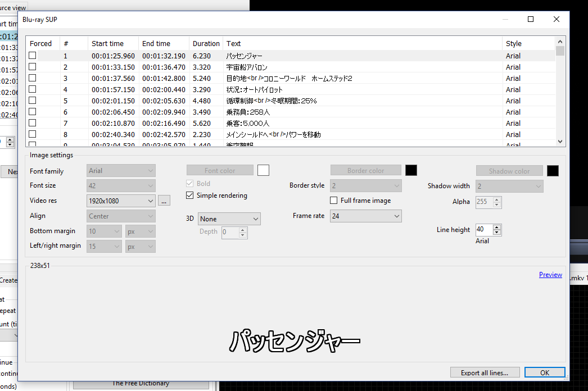This screenshot has height=391, width=588.
Task: Open the Align dropdown showing Center
Action: coord(120,216)
